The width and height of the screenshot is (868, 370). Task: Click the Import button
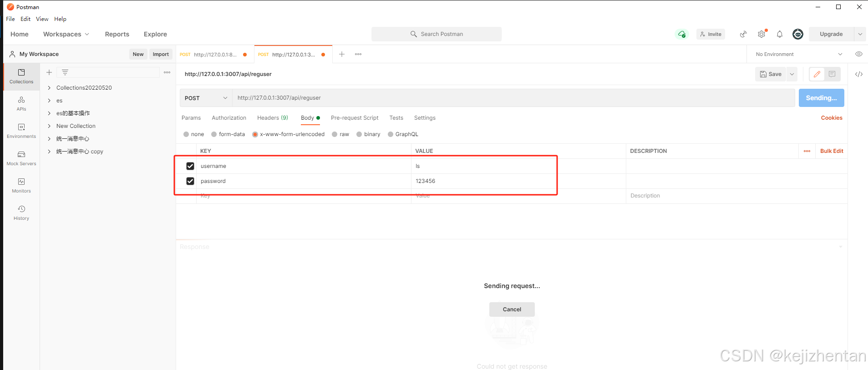[161, 54]
